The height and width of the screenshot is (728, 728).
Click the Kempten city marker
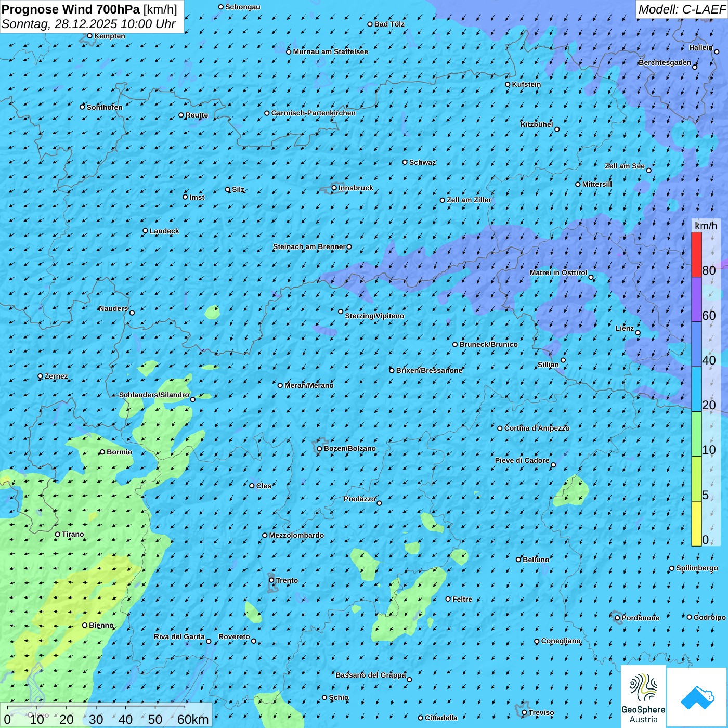tap(89, 36)
